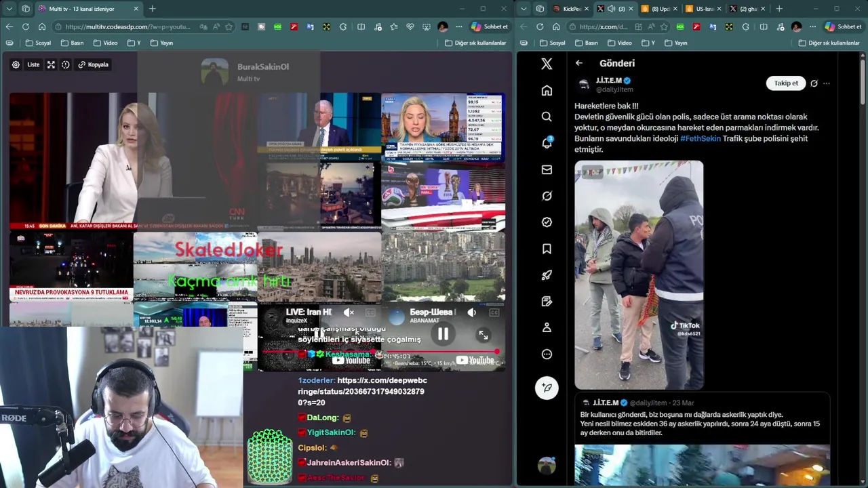Reload the X page in right browser
The image size is (868, 488).
(540, 26)
